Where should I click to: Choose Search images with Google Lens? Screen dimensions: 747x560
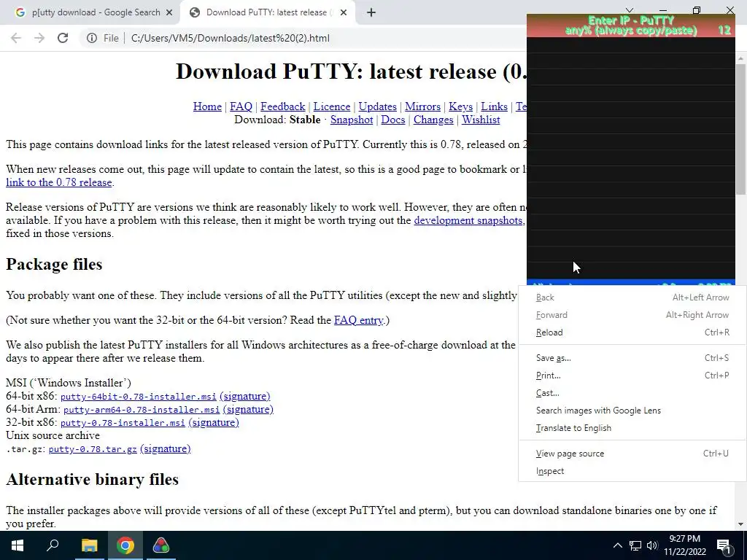click(x=632, y=411)
